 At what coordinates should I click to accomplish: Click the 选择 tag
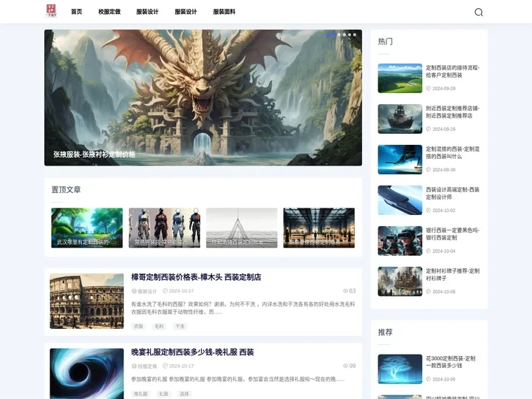[184, 394]
